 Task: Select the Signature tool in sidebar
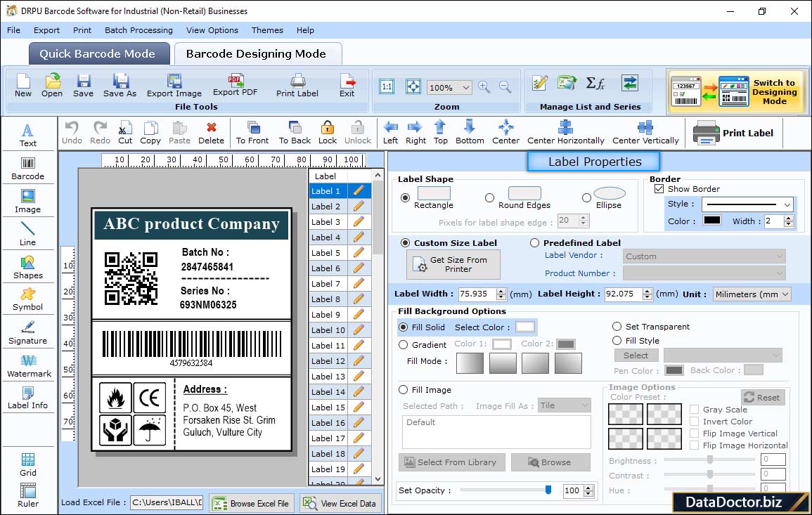pyautogui.click(x=28, y=332)
